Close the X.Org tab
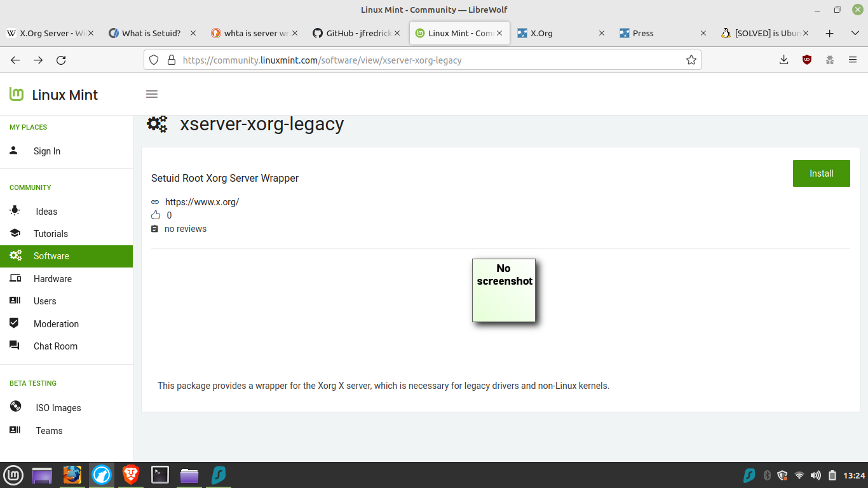 [602, 33]
